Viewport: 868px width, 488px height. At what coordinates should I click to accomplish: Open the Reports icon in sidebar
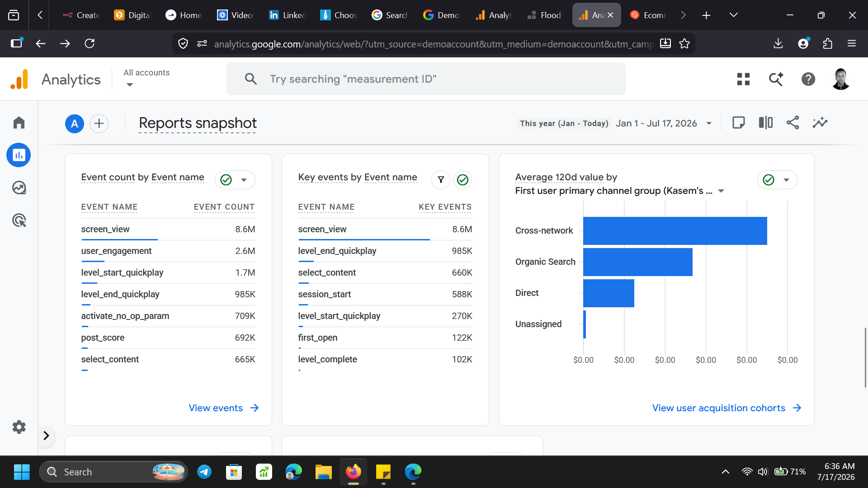19,155
